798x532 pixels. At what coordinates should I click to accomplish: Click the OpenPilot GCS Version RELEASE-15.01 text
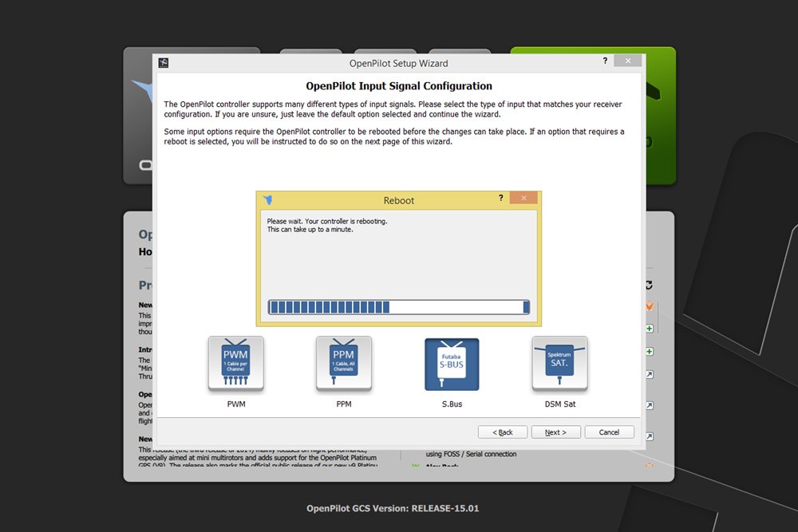(x=393, y=508)
